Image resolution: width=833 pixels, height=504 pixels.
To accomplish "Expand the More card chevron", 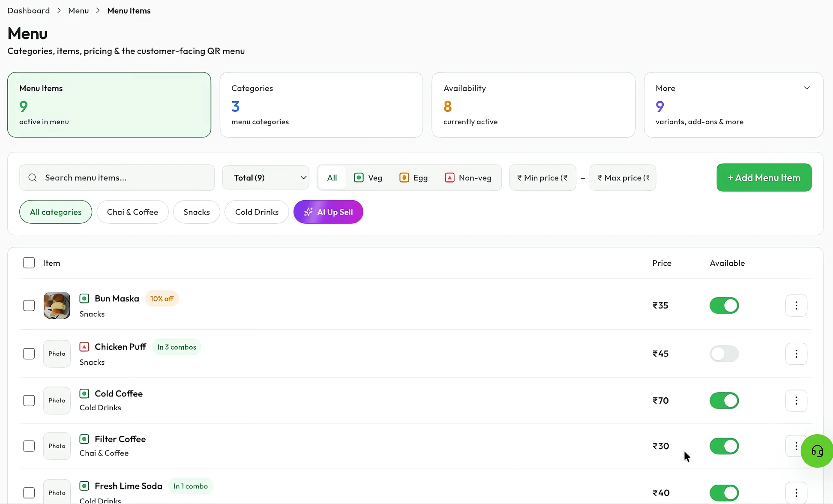I will [x=807, y=88].
